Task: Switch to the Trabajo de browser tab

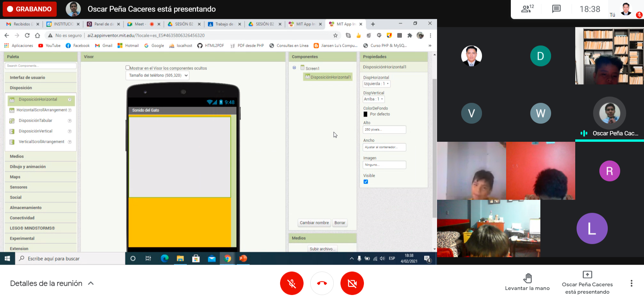Action: [224, 24]
